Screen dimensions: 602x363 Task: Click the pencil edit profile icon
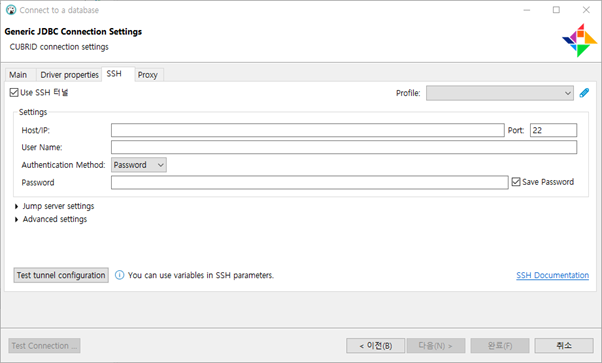(x=584, y=93)
